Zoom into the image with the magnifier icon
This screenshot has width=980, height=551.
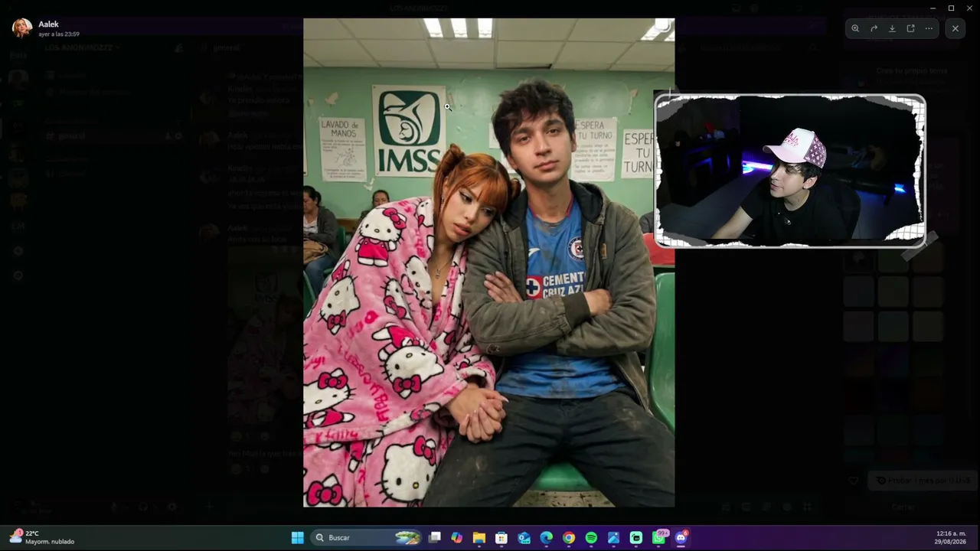point(855,28)
